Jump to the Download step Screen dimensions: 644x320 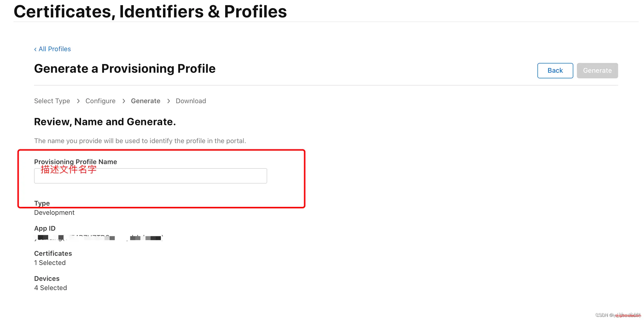191,101
